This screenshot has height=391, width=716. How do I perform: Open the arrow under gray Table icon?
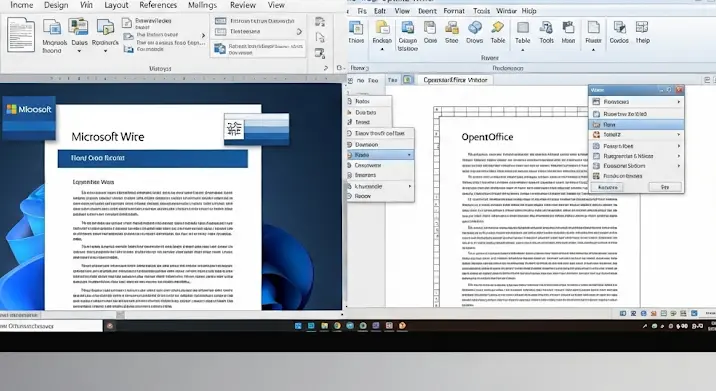click(523, 49)
